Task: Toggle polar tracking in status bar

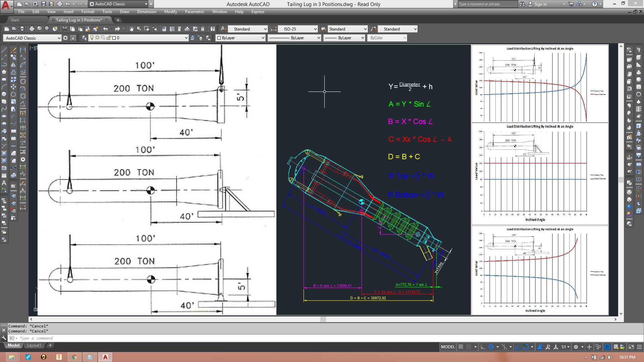Action: point(491,347)
